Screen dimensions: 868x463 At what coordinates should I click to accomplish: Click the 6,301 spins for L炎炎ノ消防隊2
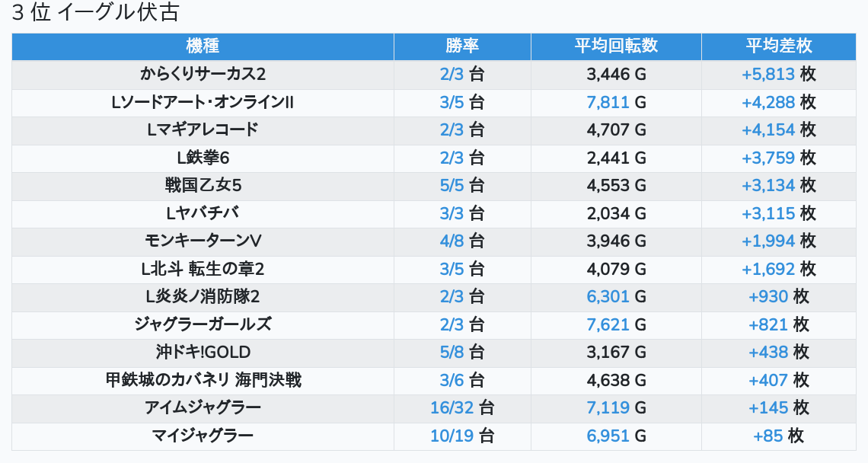coord(608,297)
